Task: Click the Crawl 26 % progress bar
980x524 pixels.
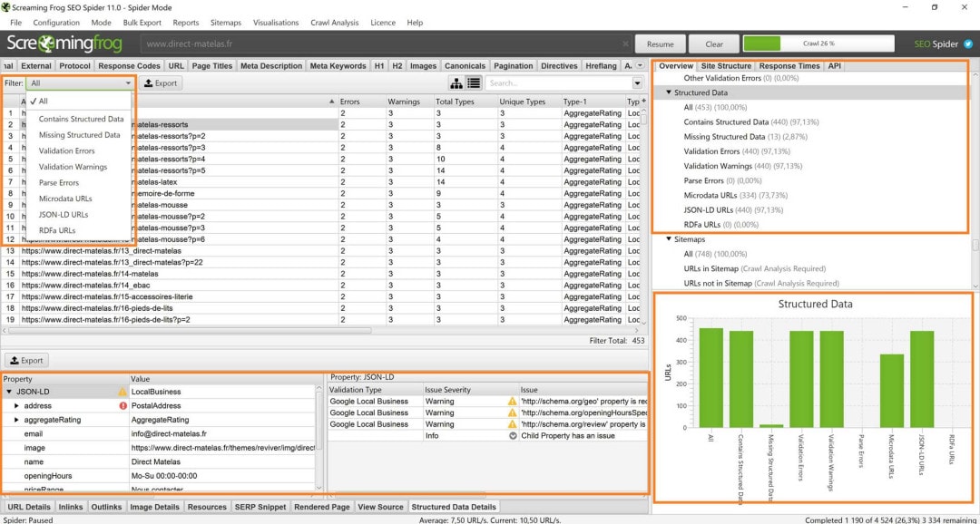Action: click(817, 44)
